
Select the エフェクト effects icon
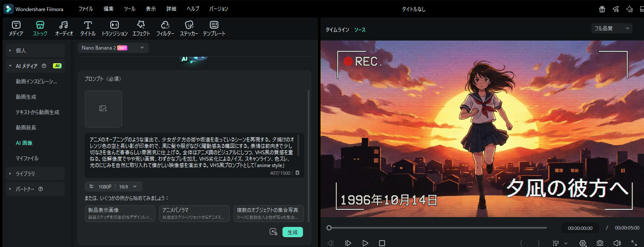pos(141,28)
